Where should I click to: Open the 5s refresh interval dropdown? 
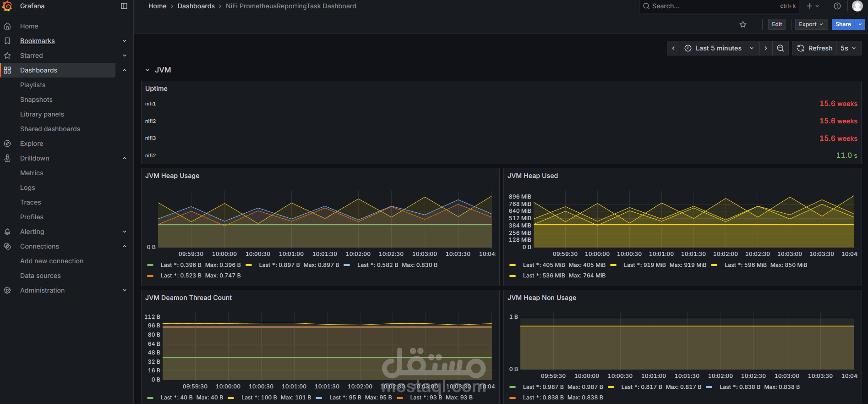pyautogui.click(x=848, y=48)
